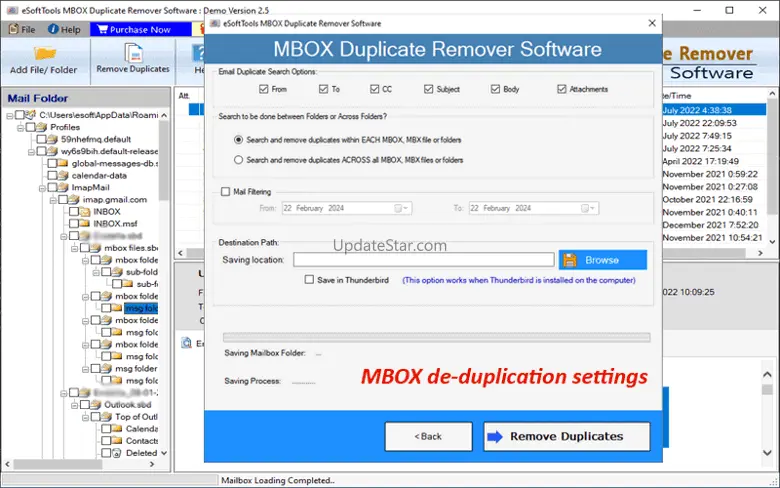Click the Remove Duplicates button in dialog
This screenshot has height=488, width=780.
(x=567, y=436)
